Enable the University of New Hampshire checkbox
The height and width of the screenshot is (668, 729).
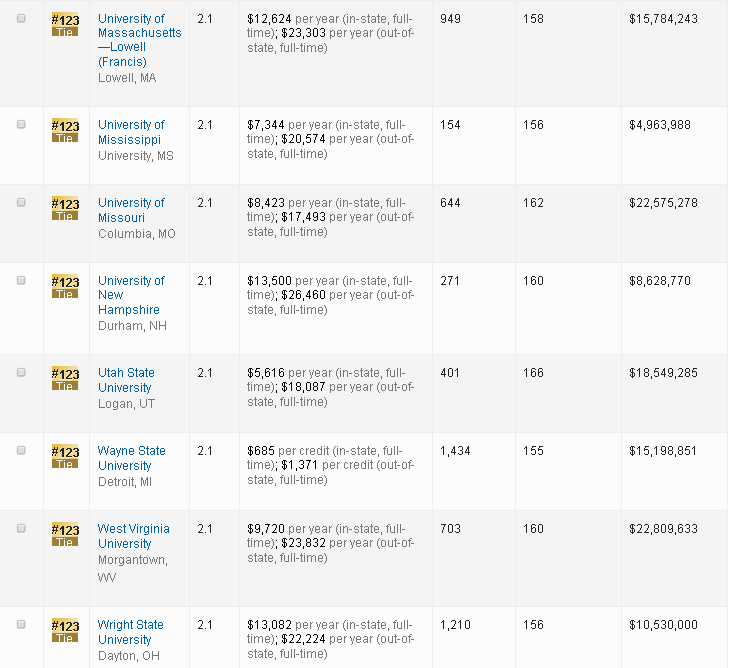click(x=22, y=280)
